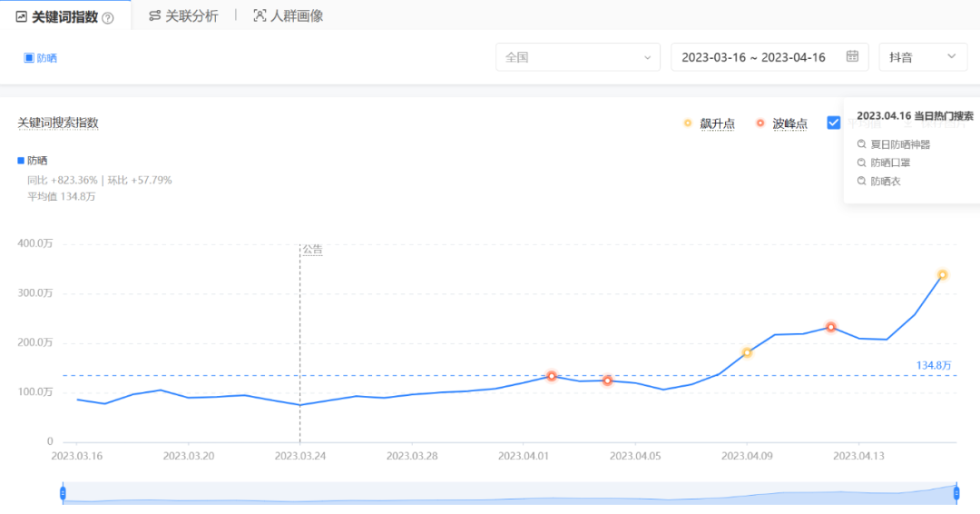Toggle the 飙升点 legend marker
The image size is (980, 514).
pyautogui.click(x=688, y=124)
